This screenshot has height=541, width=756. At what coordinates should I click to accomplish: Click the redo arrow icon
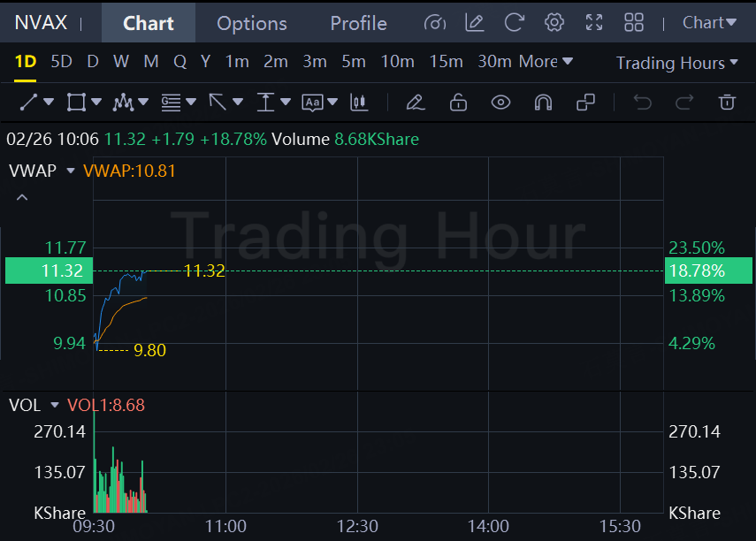tap(684, 103)
